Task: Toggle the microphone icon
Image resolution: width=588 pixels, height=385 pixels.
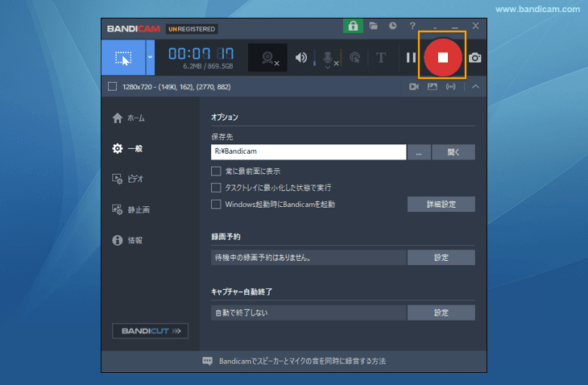Action: point(328,58)
